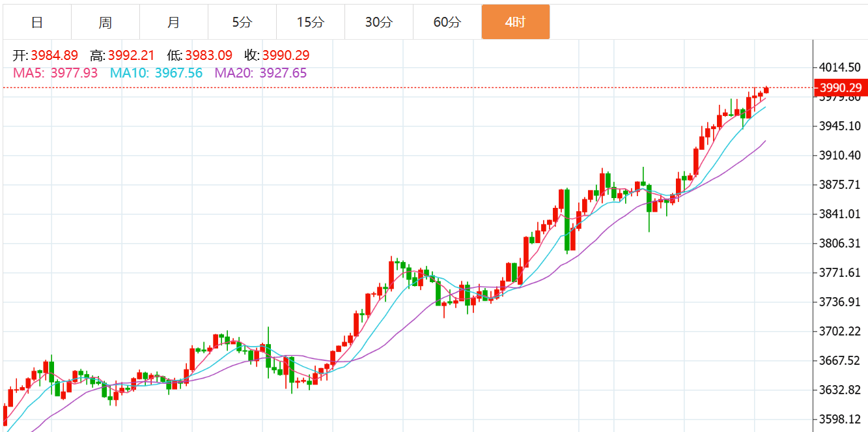
Task: Click the 3702.22 price axis label
Action: [x=841, y=331]
